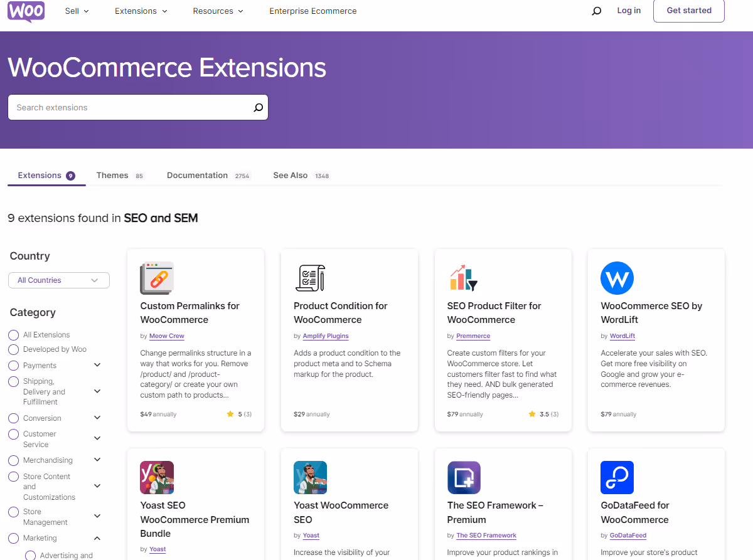The width and height of the screenshot is (753, 560).
Task: Switch to the Themes tab
Action: click(x=112, y=175)
